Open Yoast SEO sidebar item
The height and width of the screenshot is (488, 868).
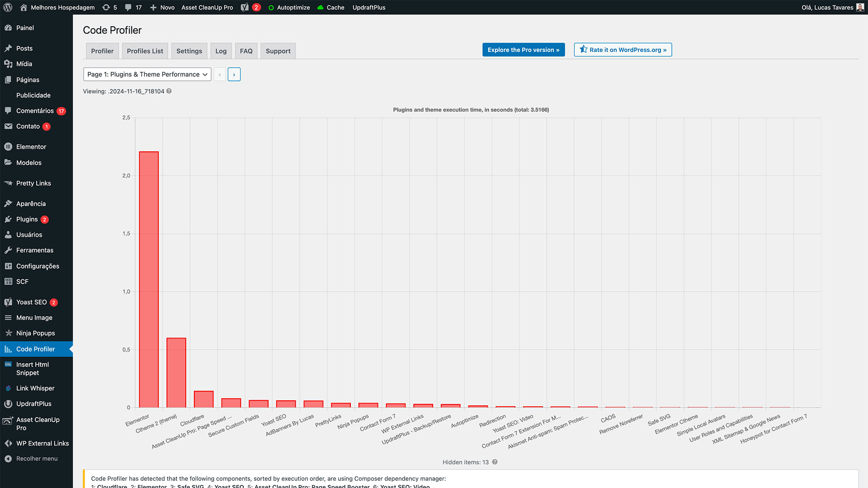point(36,302)
